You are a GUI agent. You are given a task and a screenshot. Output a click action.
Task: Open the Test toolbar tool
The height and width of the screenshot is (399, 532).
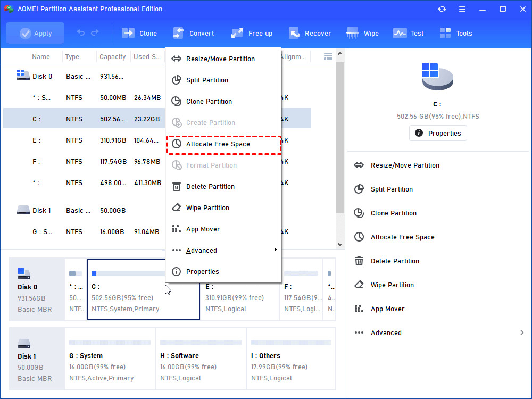pos(408,33)
